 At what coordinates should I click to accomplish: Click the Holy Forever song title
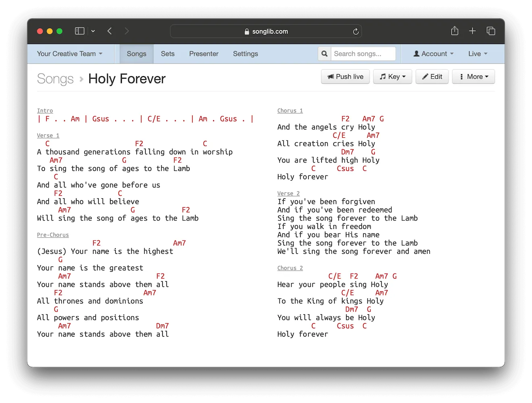tap(127, 79)
